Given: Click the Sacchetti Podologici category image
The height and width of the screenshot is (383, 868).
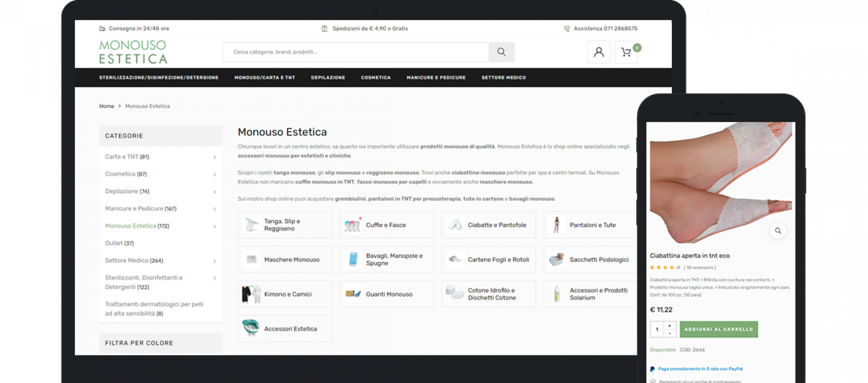Looking at the screenshot, I should pos(557,260).
